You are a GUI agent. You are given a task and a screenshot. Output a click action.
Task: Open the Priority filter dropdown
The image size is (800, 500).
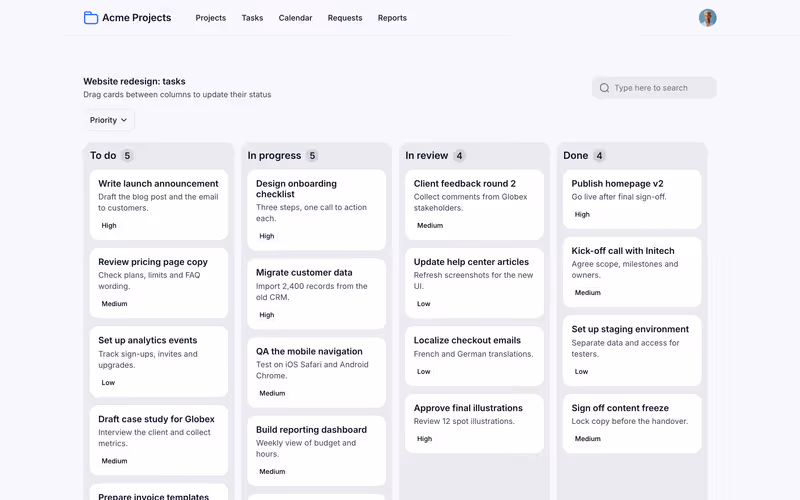109,120
